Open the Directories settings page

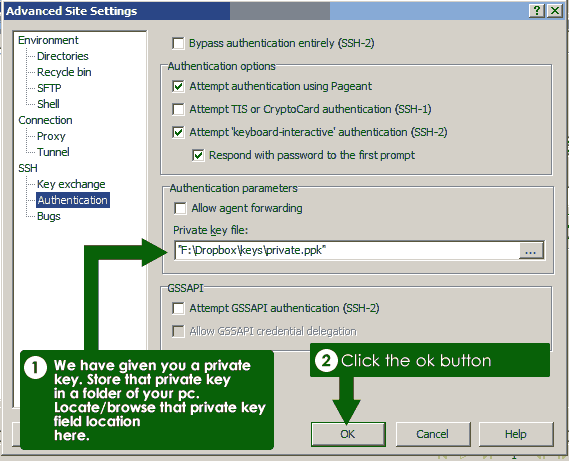point(63,56)
